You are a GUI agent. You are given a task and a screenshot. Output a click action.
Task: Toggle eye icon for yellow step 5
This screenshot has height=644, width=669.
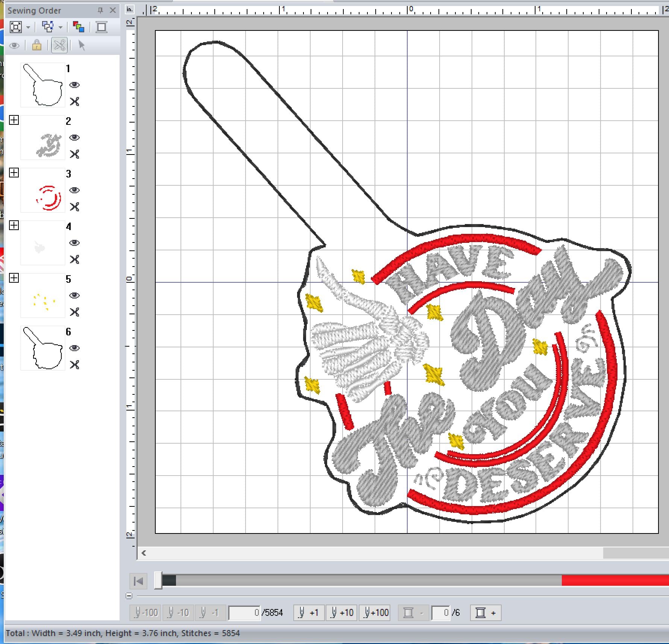click(74, 295)
